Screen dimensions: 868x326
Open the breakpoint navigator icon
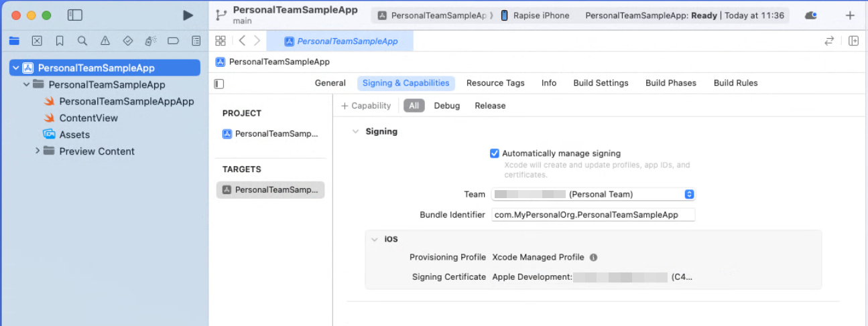pyautogui.click(x=173, y=41)
